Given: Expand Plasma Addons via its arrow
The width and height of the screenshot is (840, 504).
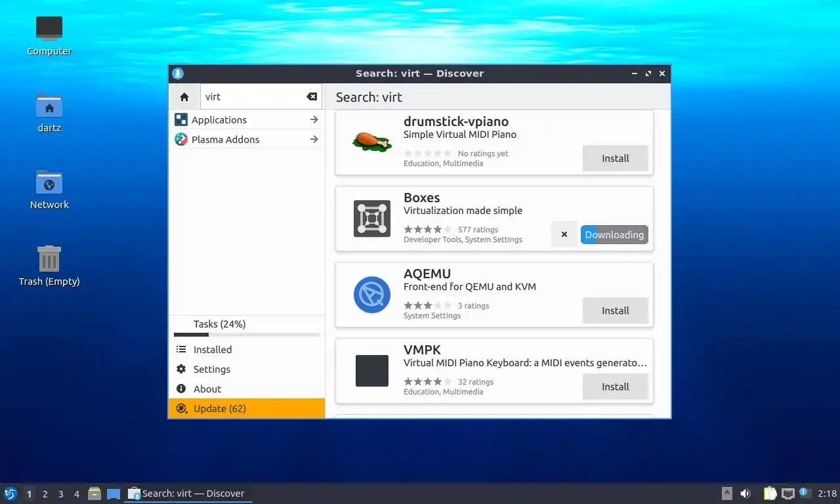Looking at the screenshot, I should pos(314,139).
